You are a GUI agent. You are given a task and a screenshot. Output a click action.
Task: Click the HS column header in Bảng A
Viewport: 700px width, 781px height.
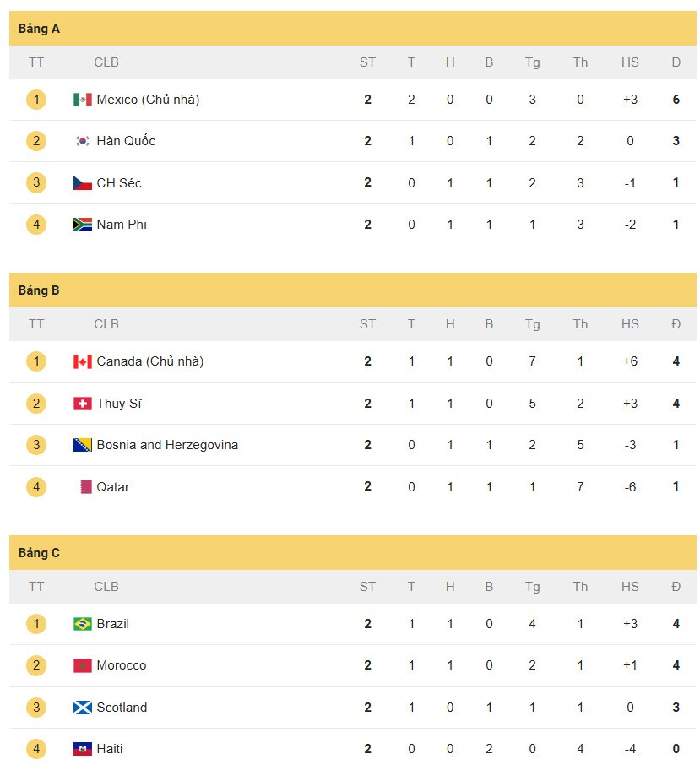coord(630,62)
